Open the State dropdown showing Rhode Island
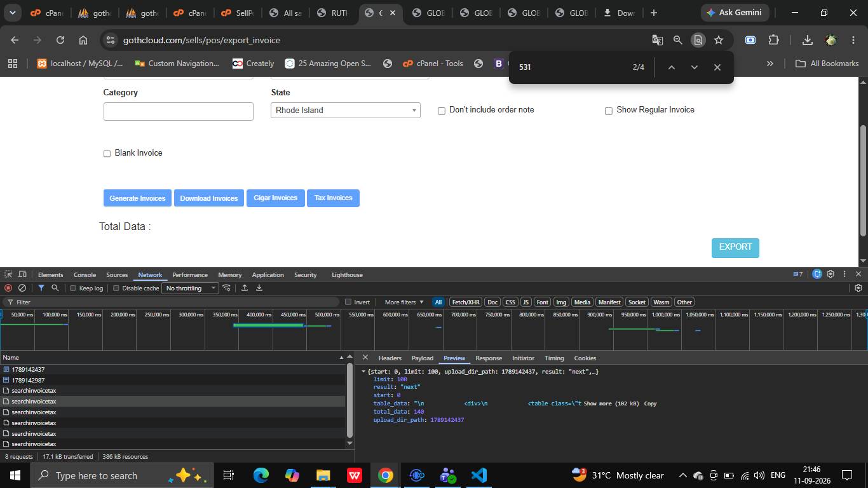The height and width of the screenshot is (488, 868). pos(346,110)
